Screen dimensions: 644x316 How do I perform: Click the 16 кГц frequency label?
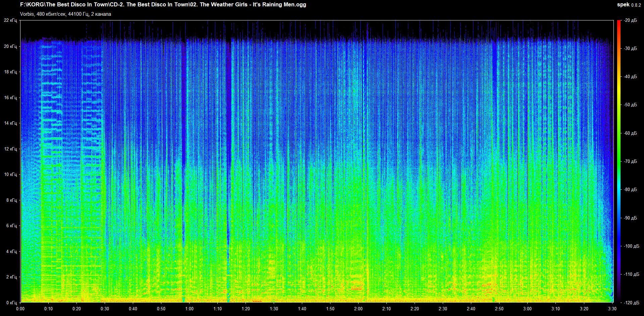(x=10, y=98)
